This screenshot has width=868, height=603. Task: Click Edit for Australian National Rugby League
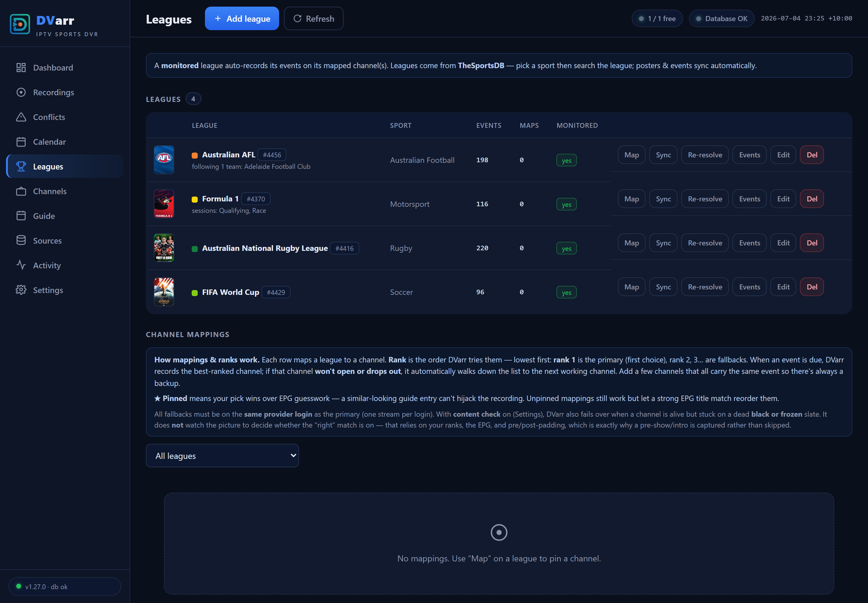pos(783,243)
